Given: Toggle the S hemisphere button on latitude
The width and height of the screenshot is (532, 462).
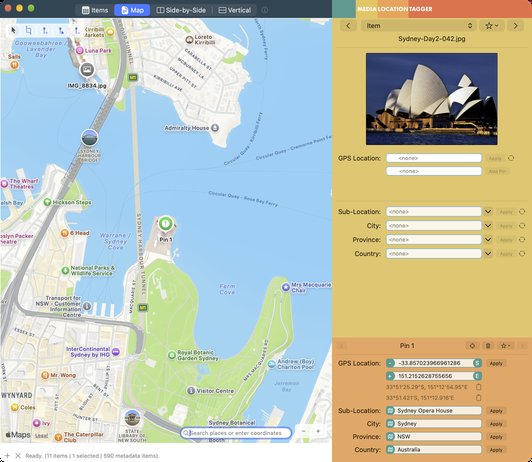Looking at the screenshot, I should [477, 363].
